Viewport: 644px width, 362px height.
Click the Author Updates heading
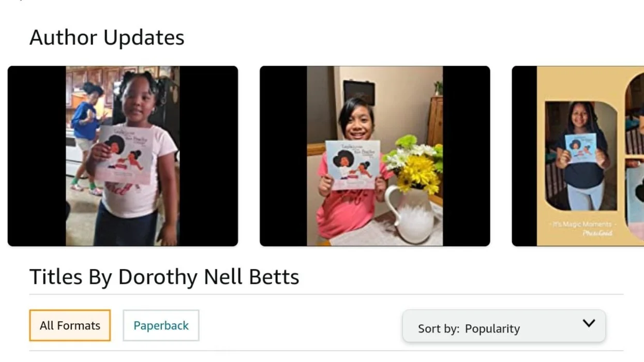[x=107, y=38]
